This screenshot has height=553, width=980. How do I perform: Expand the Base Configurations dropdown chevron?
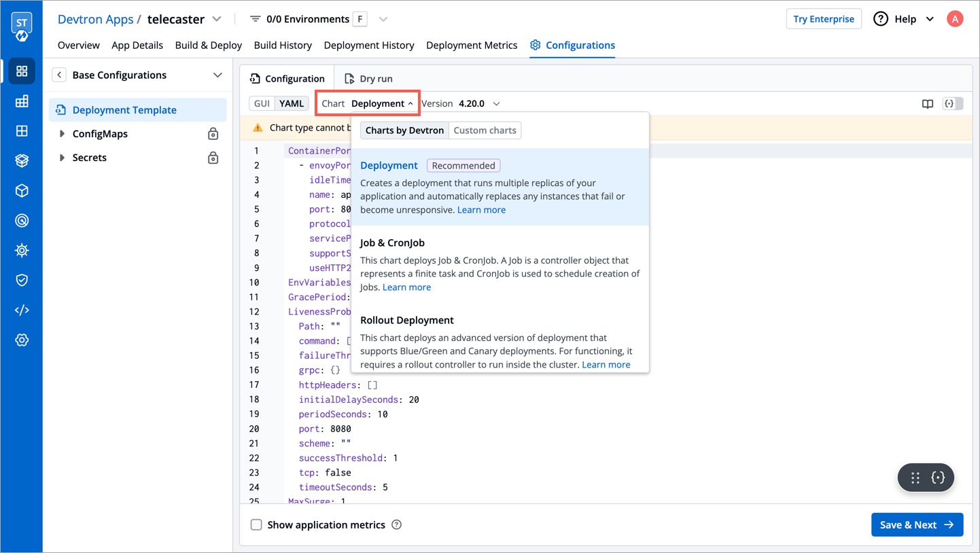[217, 75]
